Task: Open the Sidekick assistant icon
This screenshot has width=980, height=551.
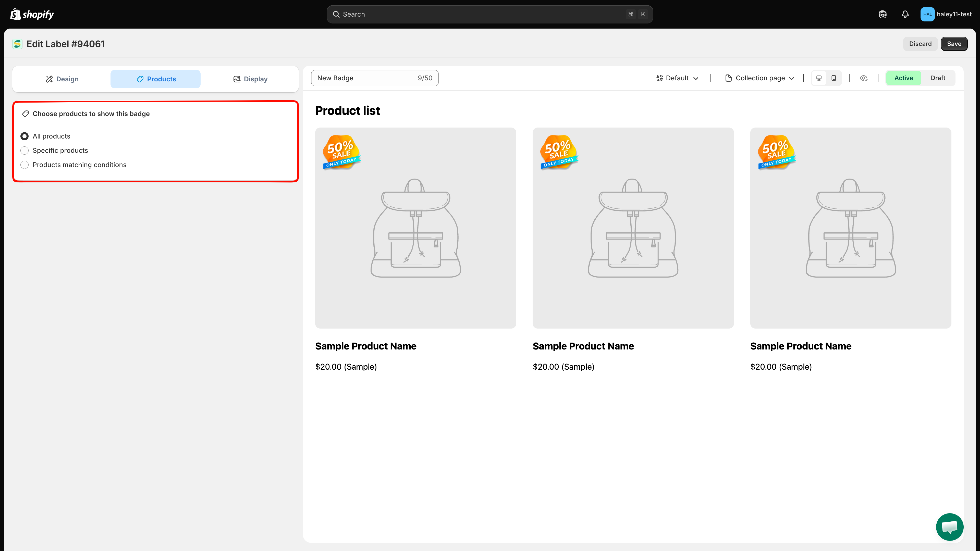Action: pos(883,15)
